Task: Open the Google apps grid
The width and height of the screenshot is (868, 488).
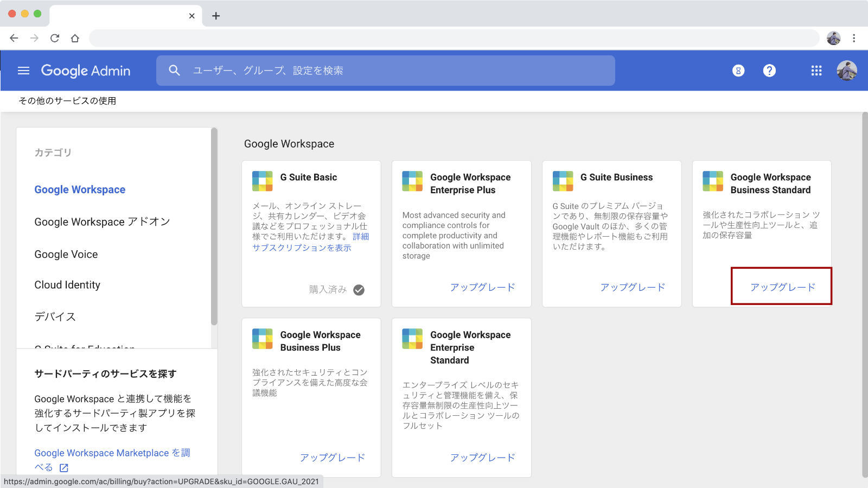Action: point(816,71)
